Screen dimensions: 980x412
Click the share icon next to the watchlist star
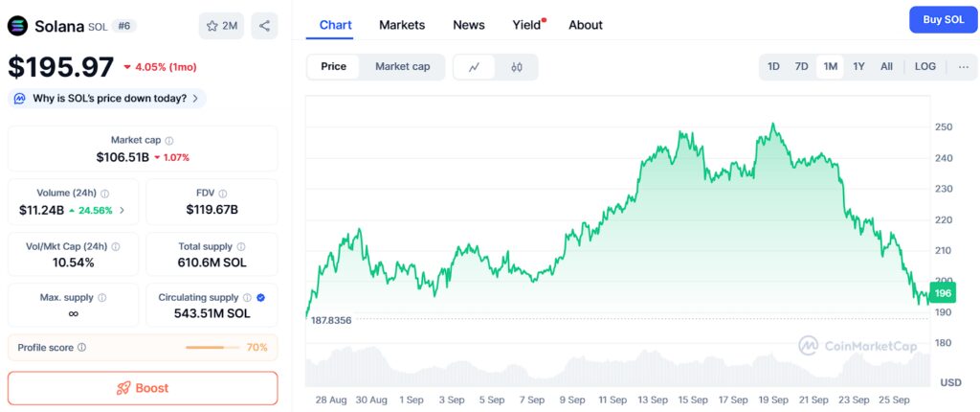point(264,26)
